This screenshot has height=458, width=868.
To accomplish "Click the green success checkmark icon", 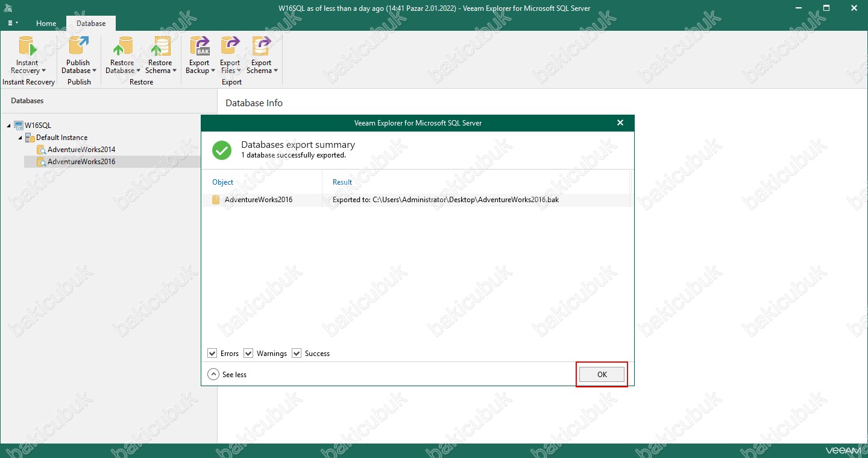I will click(x=222, y=150).
